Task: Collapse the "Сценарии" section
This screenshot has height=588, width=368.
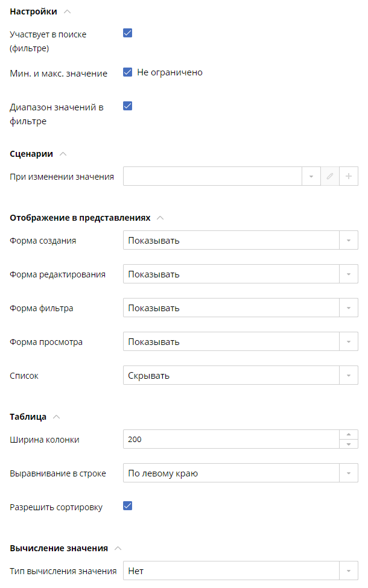Action: click(x=63, y=154)
